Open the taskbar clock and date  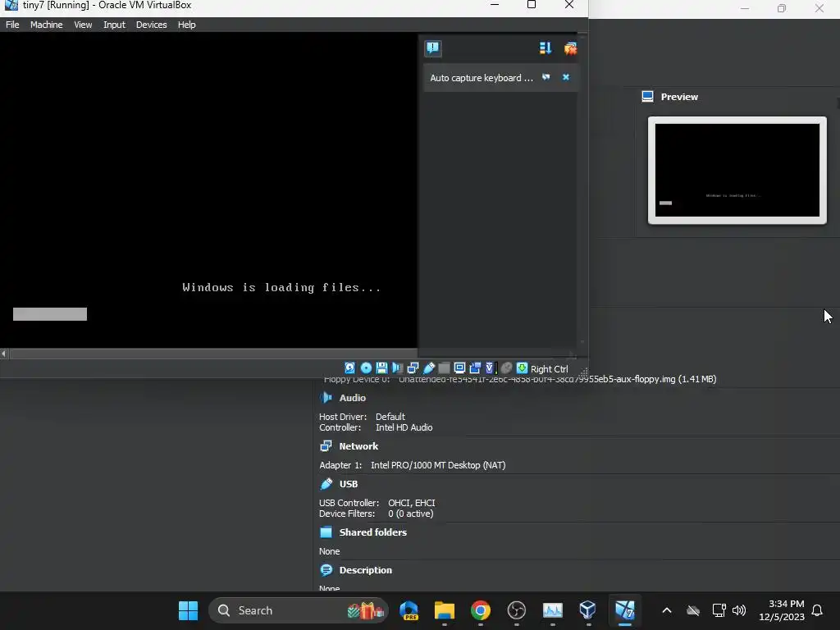pyautogui.click(x=782, y=610)
